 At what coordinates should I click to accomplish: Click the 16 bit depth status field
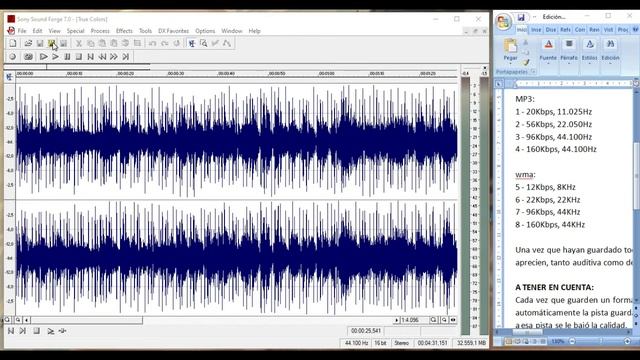coord(380,343)
